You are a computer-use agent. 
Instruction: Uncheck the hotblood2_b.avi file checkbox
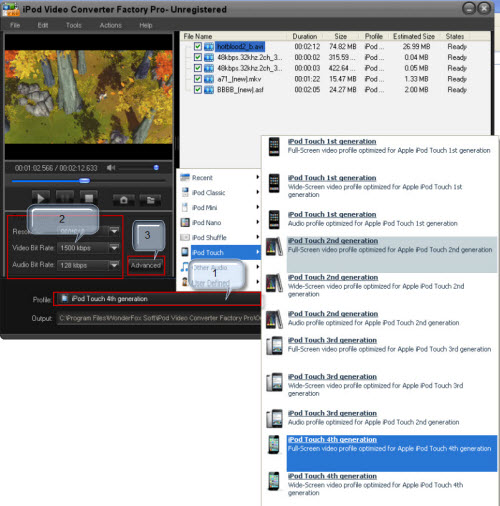pos(198,46)
